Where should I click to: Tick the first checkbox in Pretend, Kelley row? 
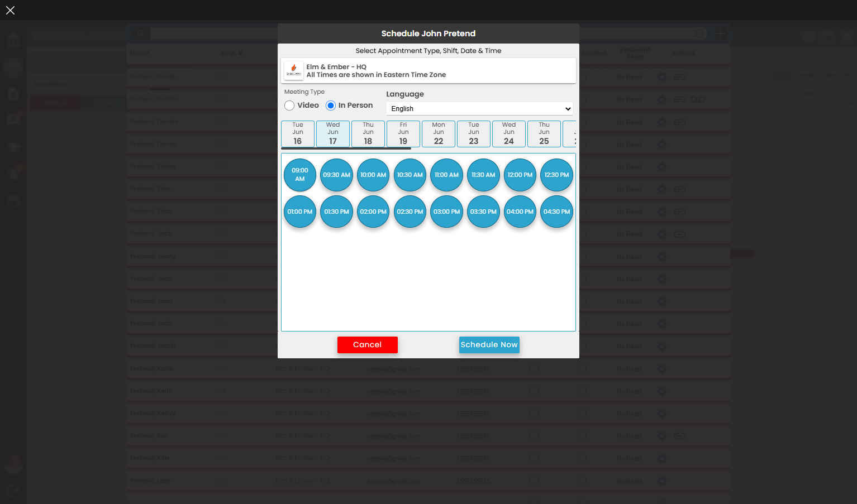[x=534, y=413]
